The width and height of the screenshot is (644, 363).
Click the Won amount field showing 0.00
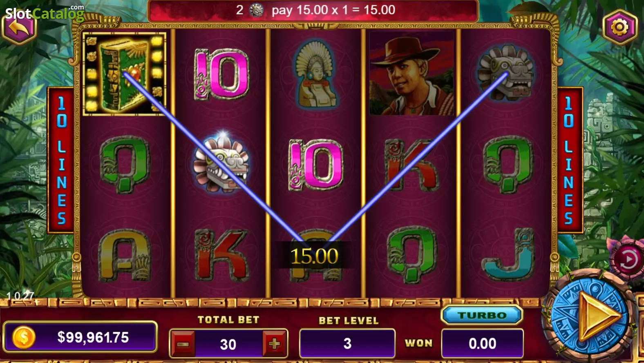click(x=483, y=343)
